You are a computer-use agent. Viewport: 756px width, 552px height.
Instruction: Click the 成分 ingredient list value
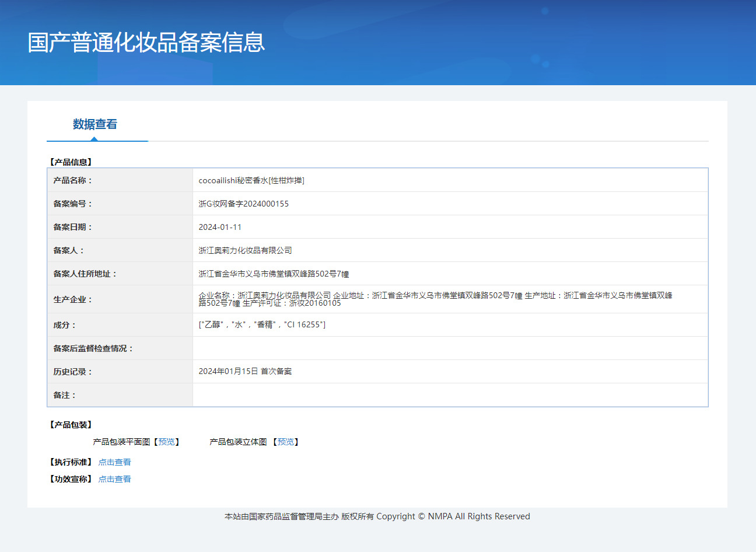pos(262,324)
